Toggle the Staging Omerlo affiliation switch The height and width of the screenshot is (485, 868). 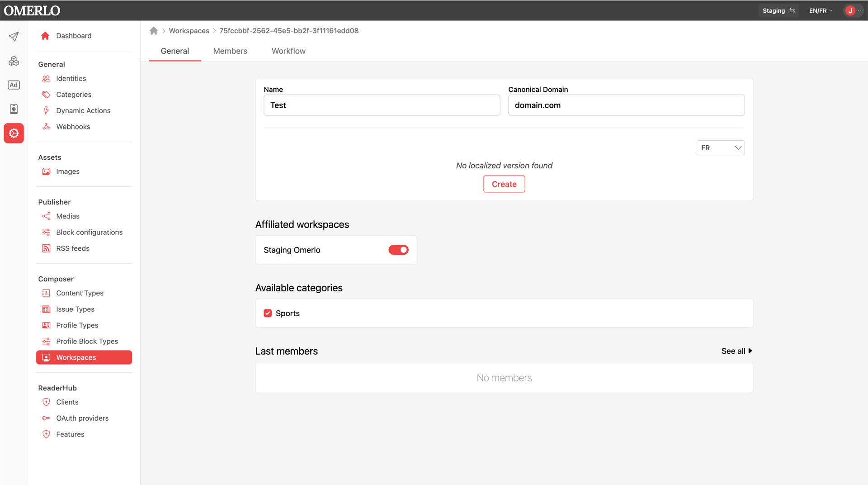[398, 250]
